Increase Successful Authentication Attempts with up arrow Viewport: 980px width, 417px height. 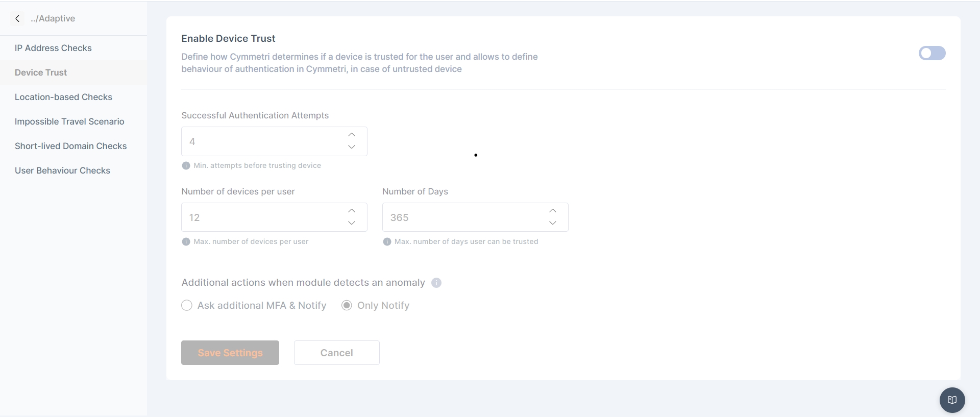click(x=352, y=135)
